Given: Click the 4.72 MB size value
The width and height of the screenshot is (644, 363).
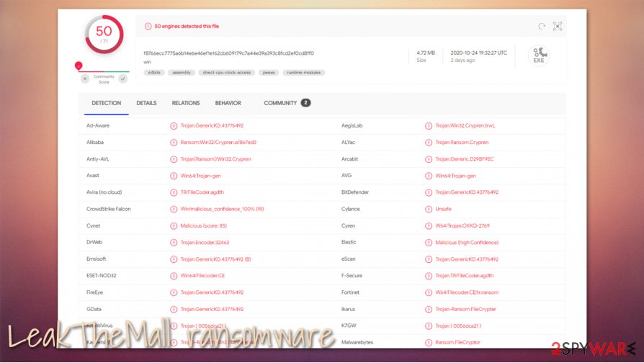Looking at the screenshot, I should (426, 53).
